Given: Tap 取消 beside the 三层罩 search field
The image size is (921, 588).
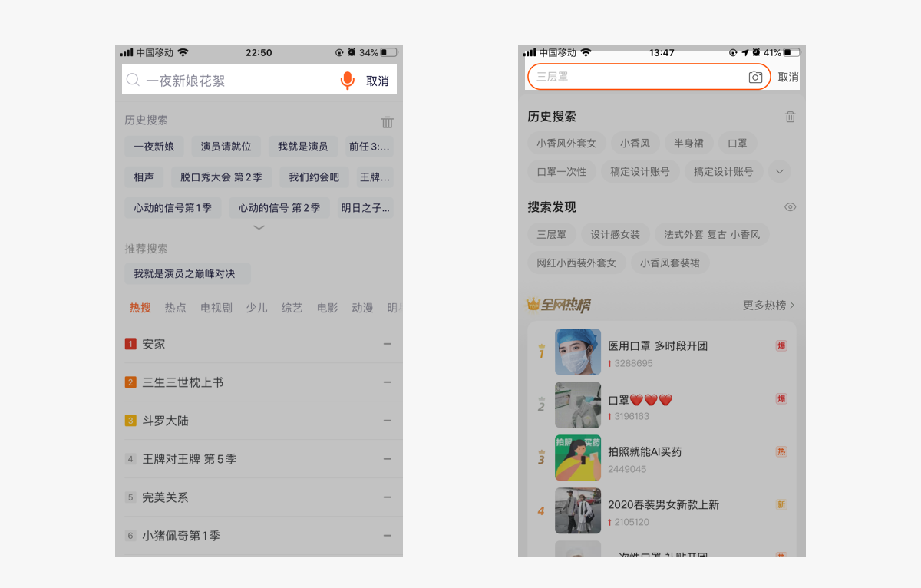Looking at the screenshot, I should (787, 78).
